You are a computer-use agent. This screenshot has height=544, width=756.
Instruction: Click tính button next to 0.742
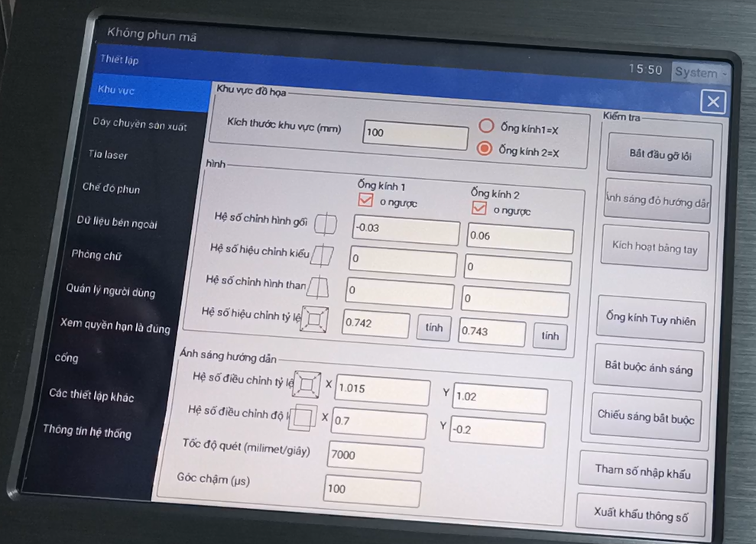434,326
